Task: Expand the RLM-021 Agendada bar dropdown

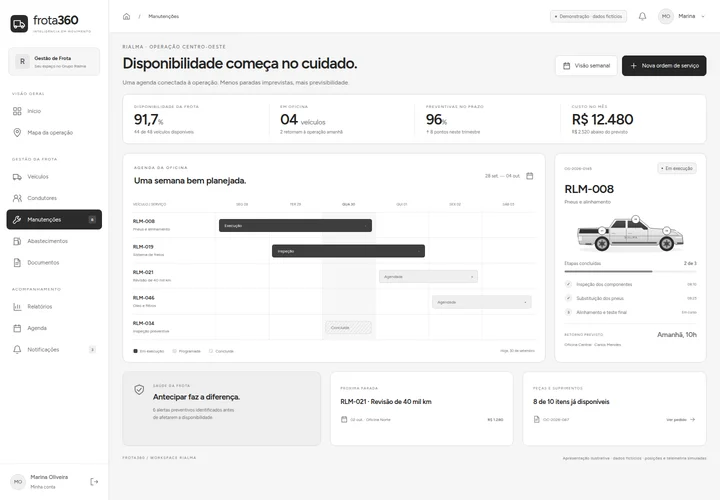Action: [472, 277]
